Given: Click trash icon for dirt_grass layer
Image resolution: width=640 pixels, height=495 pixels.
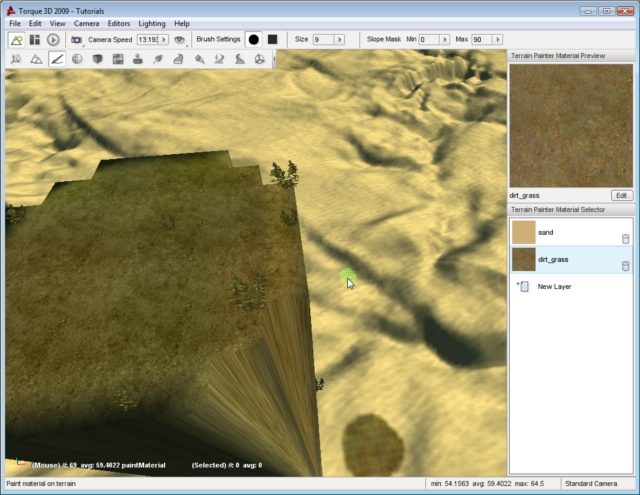Looking at the screenshot, I should coord(625,265).
